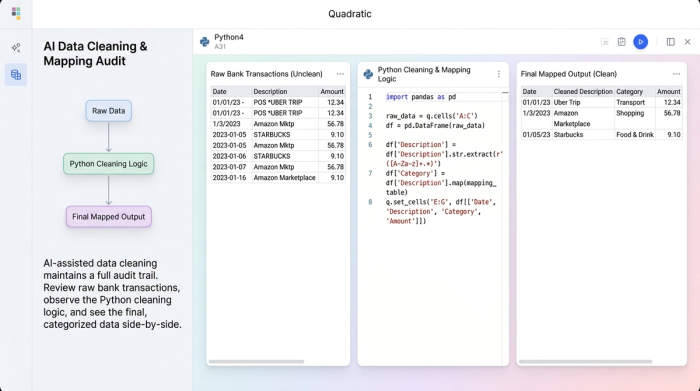
Task: Click the Final Mapped Output (Clean) title
Action: [569, 74]
